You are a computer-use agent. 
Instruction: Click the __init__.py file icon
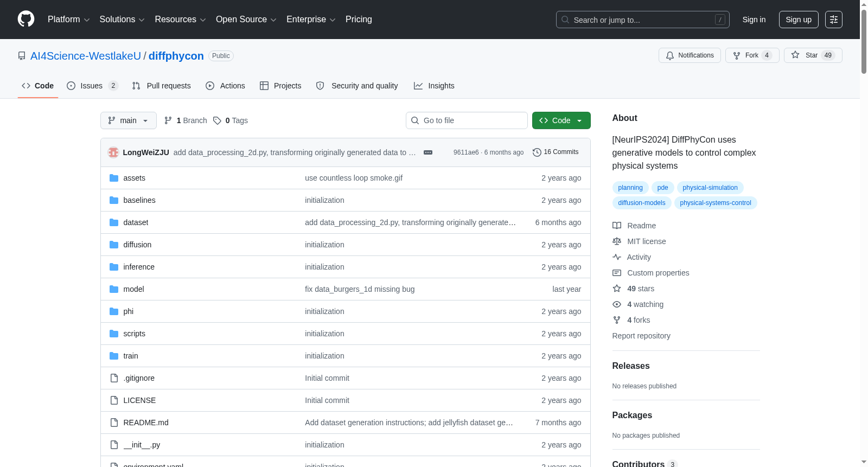pos(114,445)
